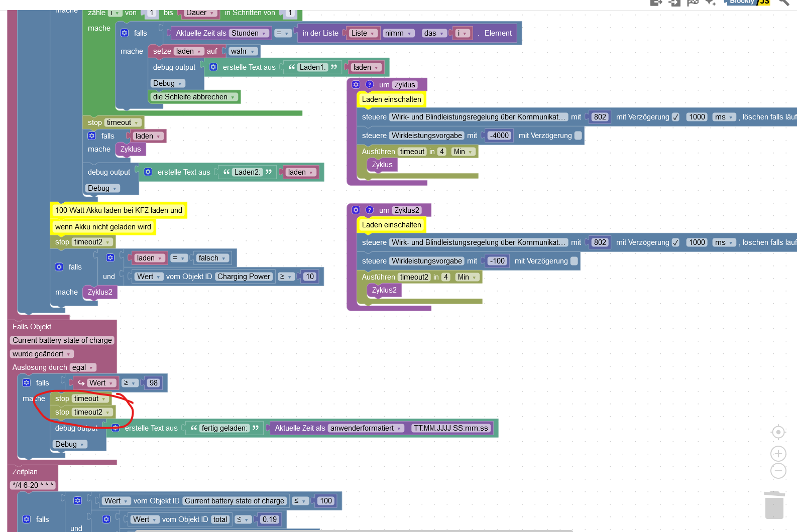Click gear of 'falls Wert ≥ 98' block
797x532 pixels.
pos(26,383)
